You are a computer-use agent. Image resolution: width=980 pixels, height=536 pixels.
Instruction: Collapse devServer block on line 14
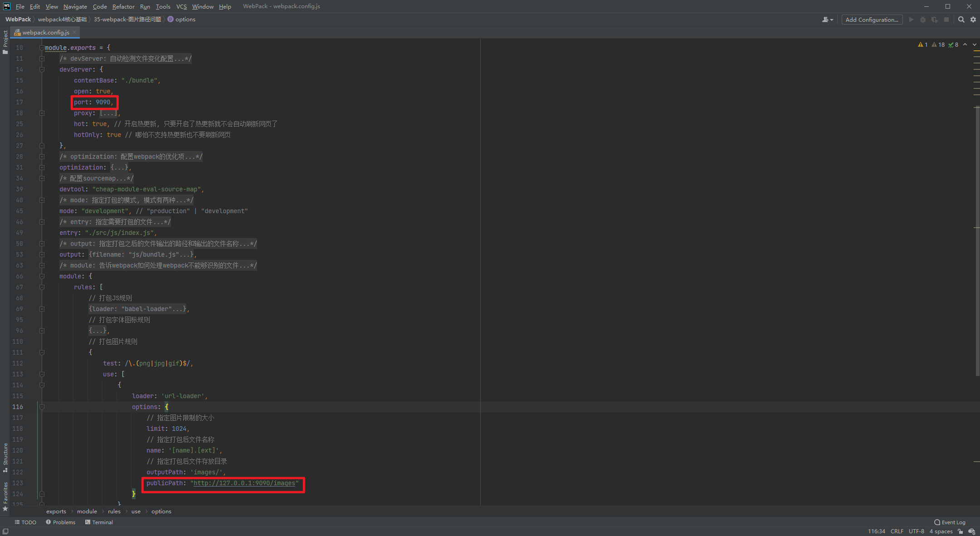click(42, 69)
